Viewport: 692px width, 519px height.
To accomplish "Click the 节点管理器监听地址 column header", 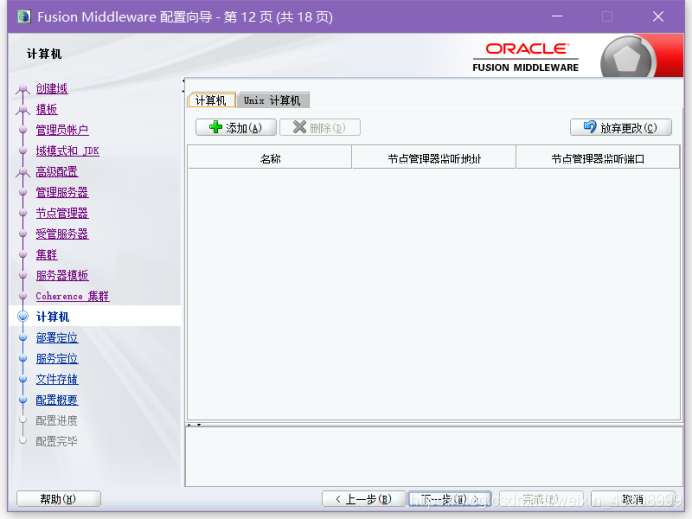I will [x=434, y=158].
